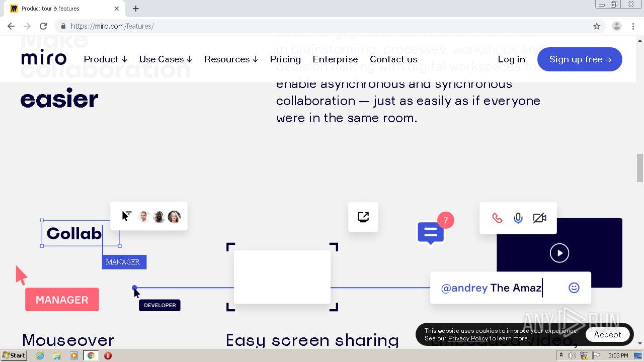Open media player from taskbar
644x362 pixels.
click(x=74, y=355)
